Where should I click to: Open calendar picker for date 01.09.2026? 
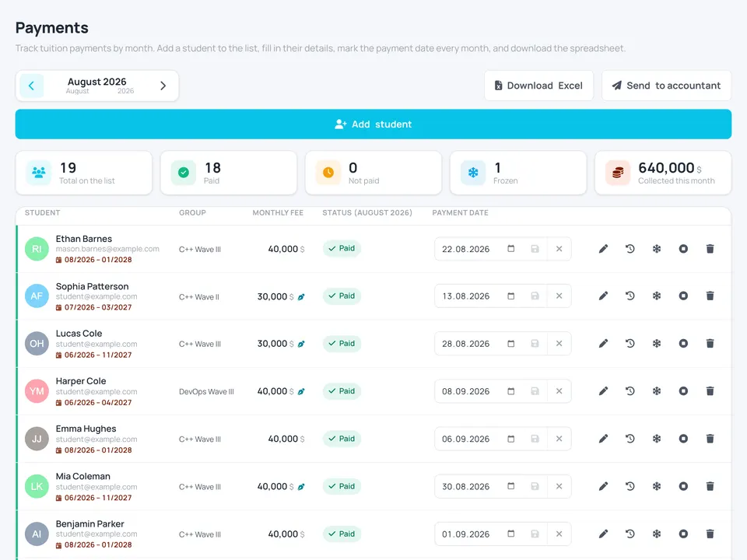tap(510, 534)
